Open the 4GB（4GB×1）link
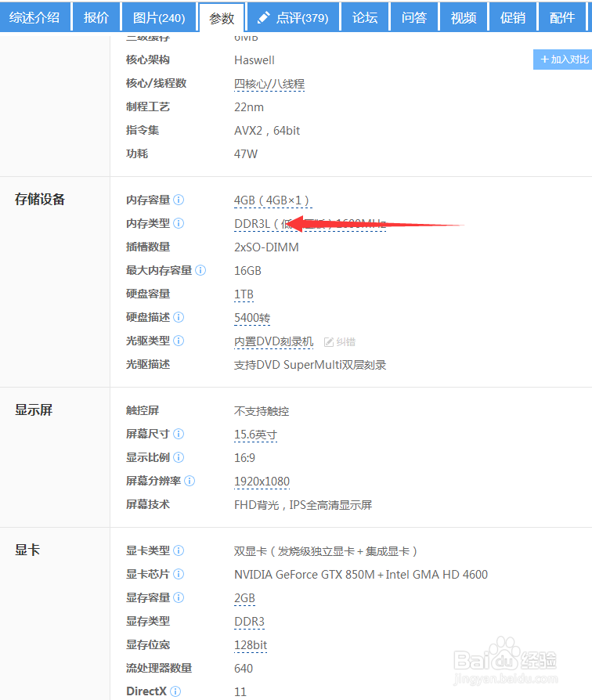Viewport: 592px width, 700px height. 273,200
